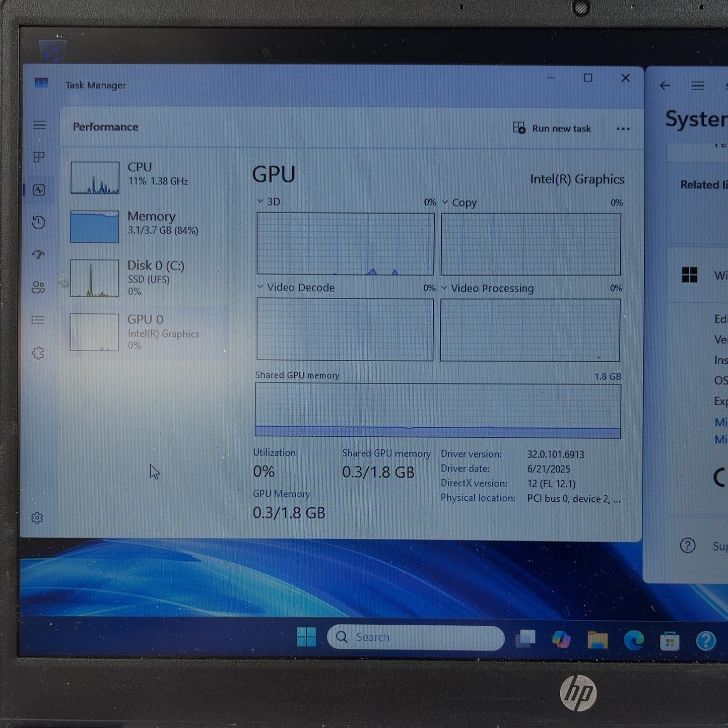
Task: Click the 3D engine usage graph
Action: [345, 243]
